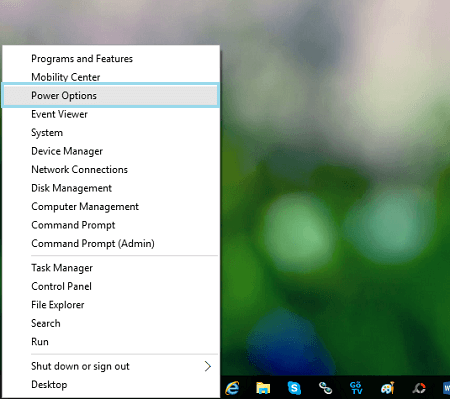Open File Explorer taskbar icon
This screenshot has height=399, width=450.
[x=263, y=388]
